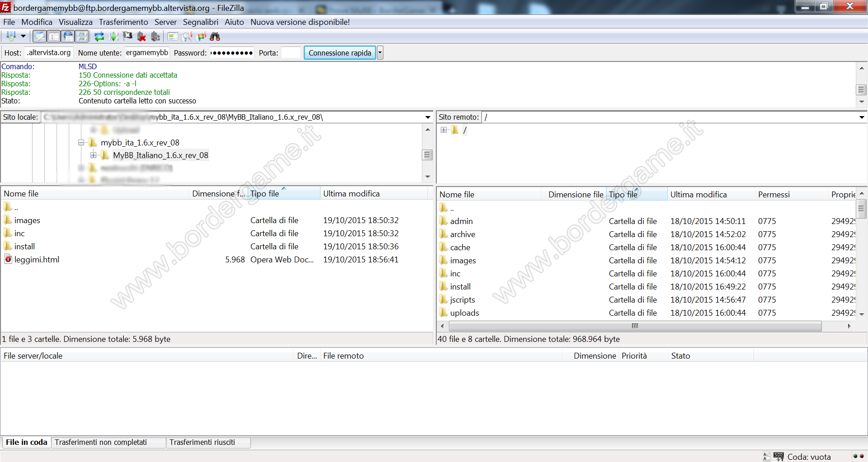Toggle synchronized browsing
The image size is (868, 462).
(201, 36)
